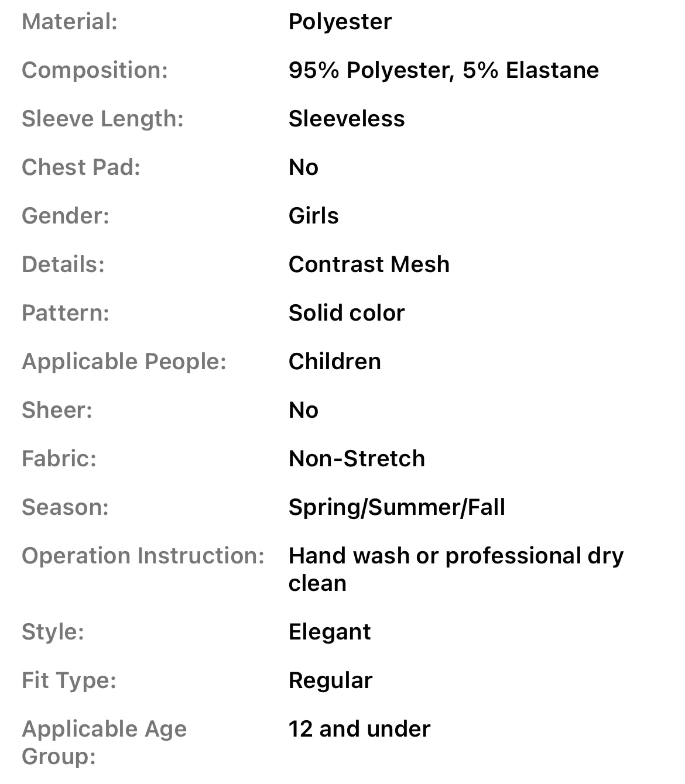Click the Chest Pad label

click(x=81, y=168)
